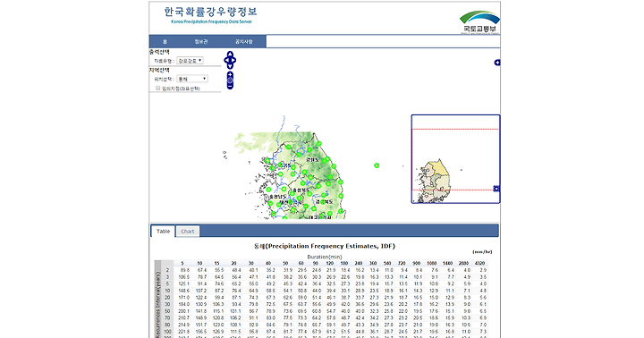Click the isolated green station marker offshore
The height and width of the screenshot is (338, 644).
tap(377, 165)
